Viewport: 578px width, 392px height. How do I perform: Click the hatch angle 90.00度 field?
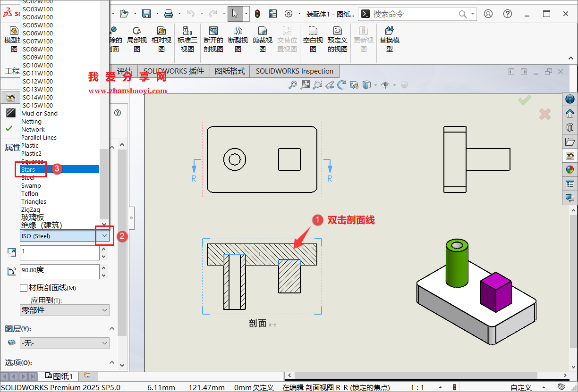click(59, 271)
